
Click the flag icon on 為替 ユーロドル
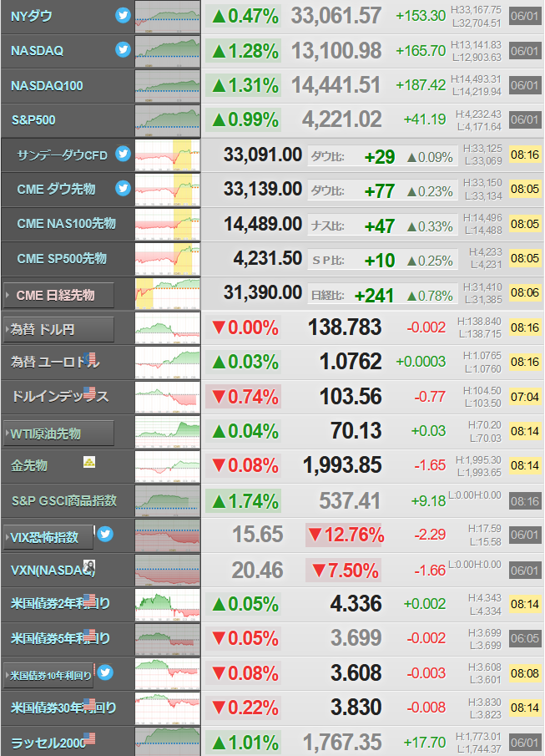point(89,358)
